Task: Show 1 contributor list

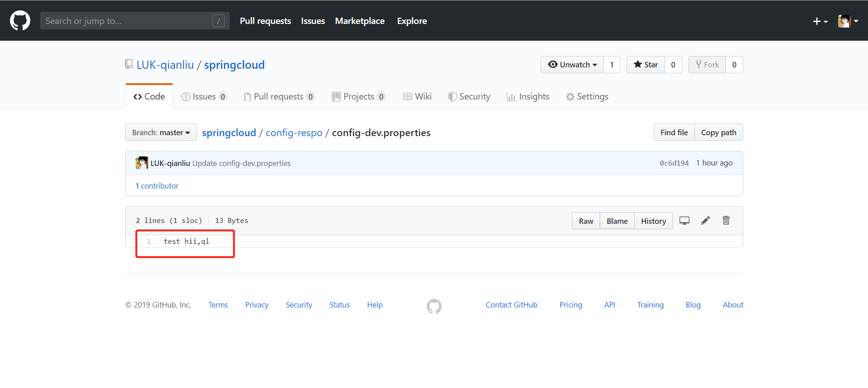Action: 157,186
